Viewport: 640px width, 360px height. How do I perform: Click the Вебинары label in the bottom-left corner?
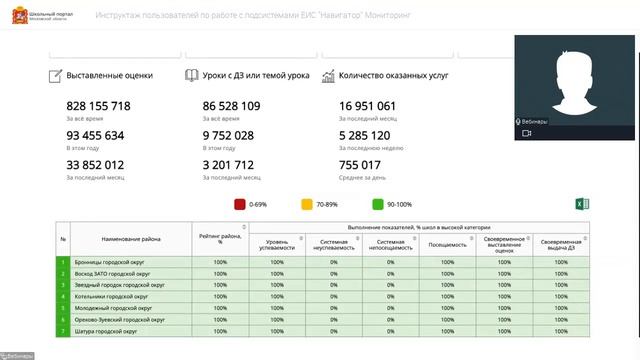click(17, 356)
